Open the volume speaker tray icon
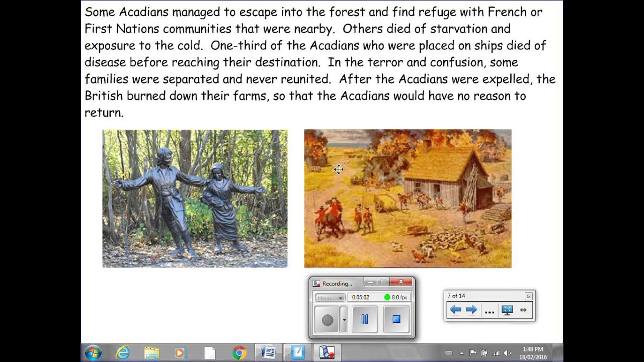The height and width of the screenshot is (362, 644). click(507, 353)
